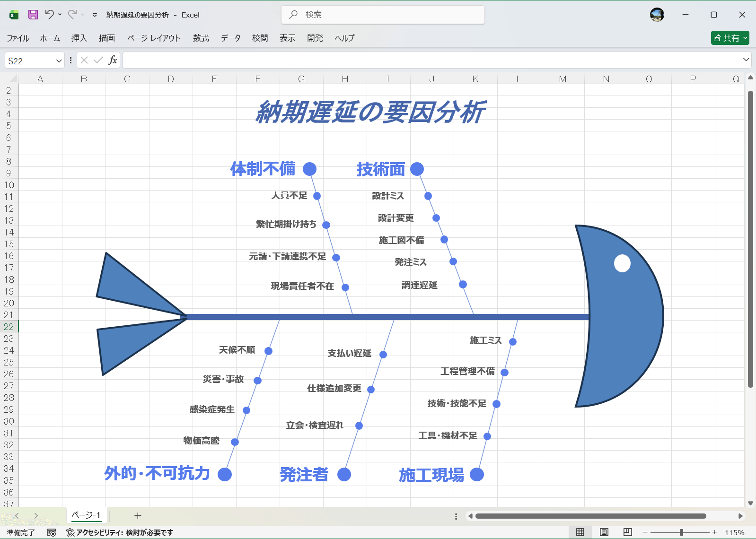The width and height of the screenshot is (756, 539).
Task: Click the formula bar Enter checkmark icon
Action: pos(98,60)
